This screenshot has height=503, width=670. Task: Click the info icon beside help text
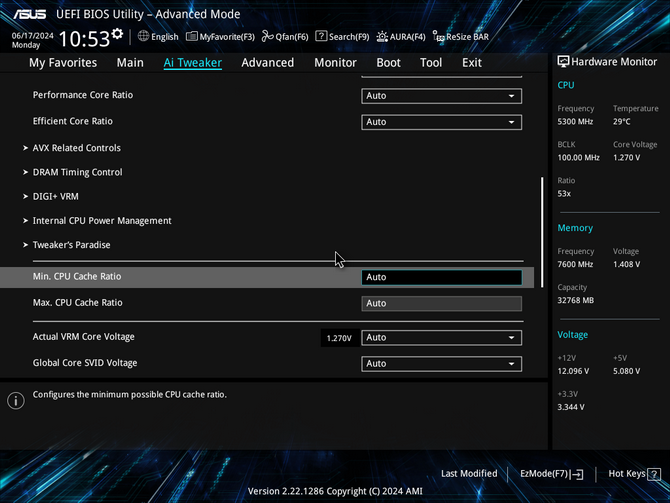[x=16, y=400]
